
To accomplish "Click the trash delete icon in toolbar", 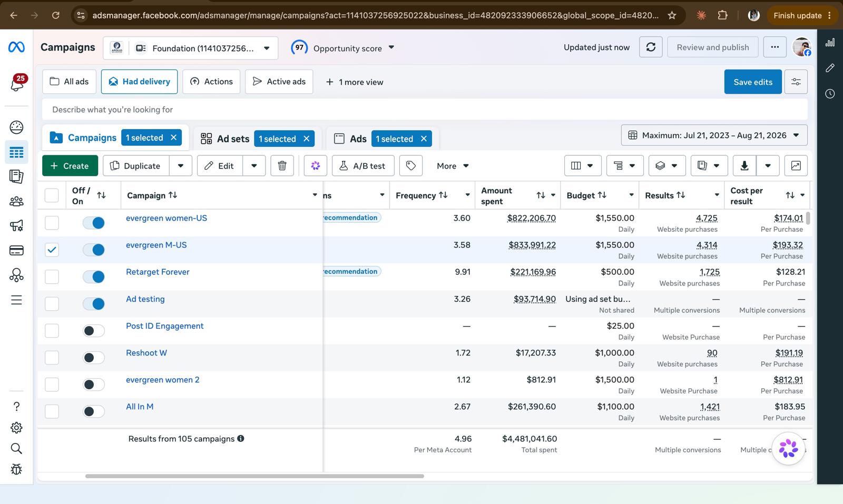I will (282, 166).
